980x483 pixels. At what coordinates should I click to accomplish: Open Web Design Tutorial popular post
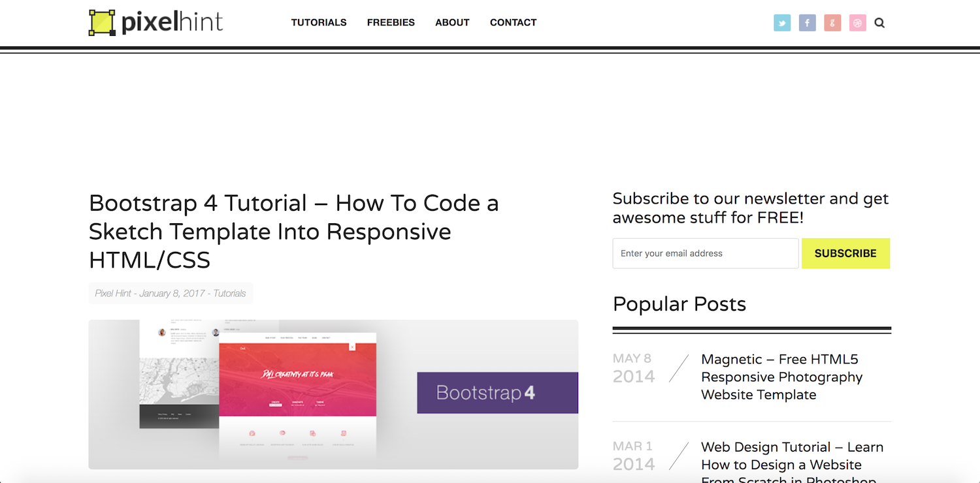(x=792, y=464)
